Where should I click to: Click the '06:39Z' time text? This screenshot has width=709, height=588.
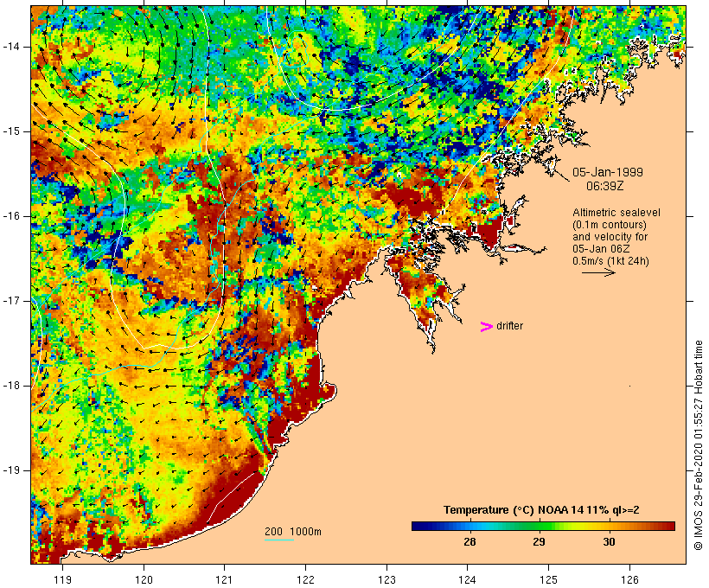[605, 186]
